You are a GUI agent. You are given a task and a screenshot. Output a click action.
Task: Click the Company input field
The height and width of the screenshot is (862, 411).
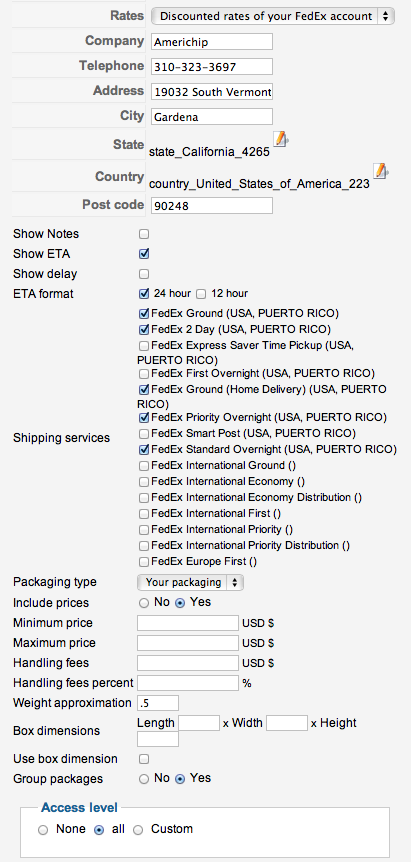(x=212, y=42)
